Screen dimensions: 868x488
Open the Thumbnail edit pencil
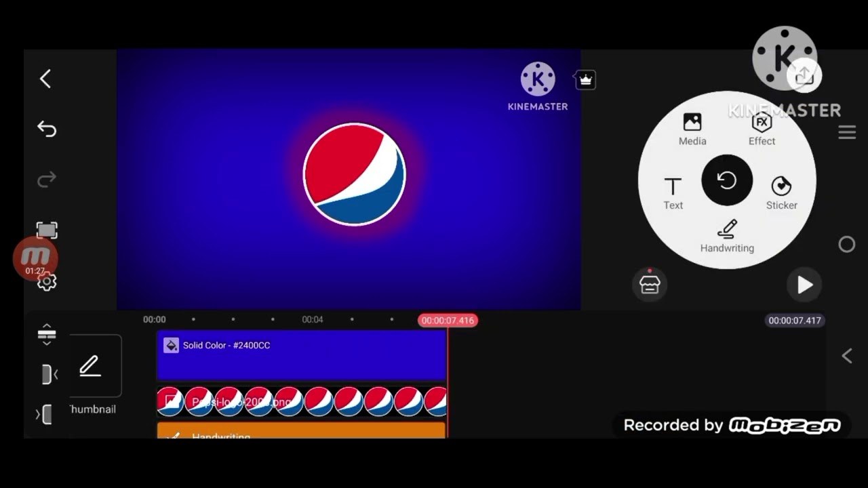[90, 367]
